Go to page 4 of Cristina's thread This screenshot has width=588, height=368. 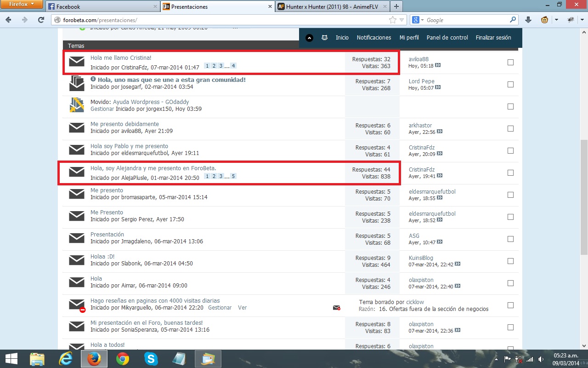[233, 66]
